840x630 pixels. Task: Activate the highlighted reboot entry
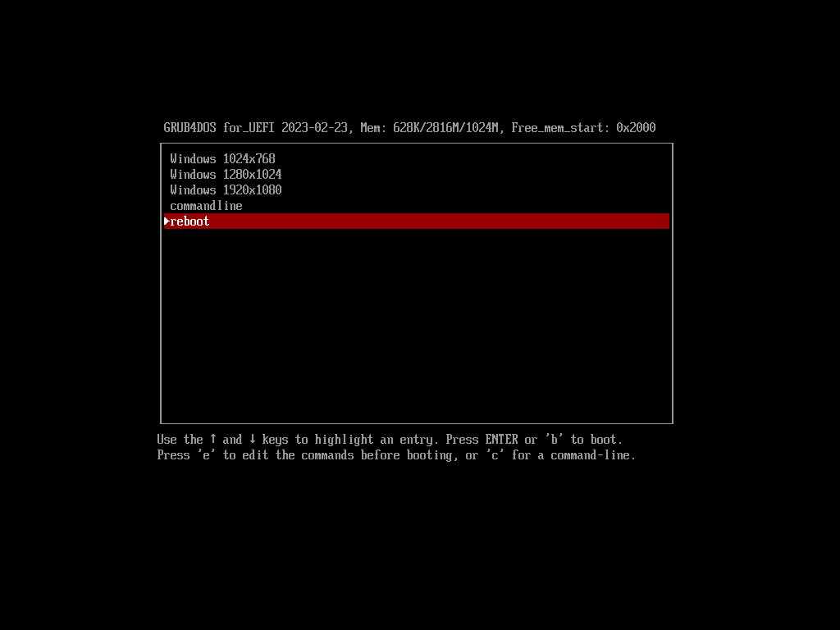point(416,221)
